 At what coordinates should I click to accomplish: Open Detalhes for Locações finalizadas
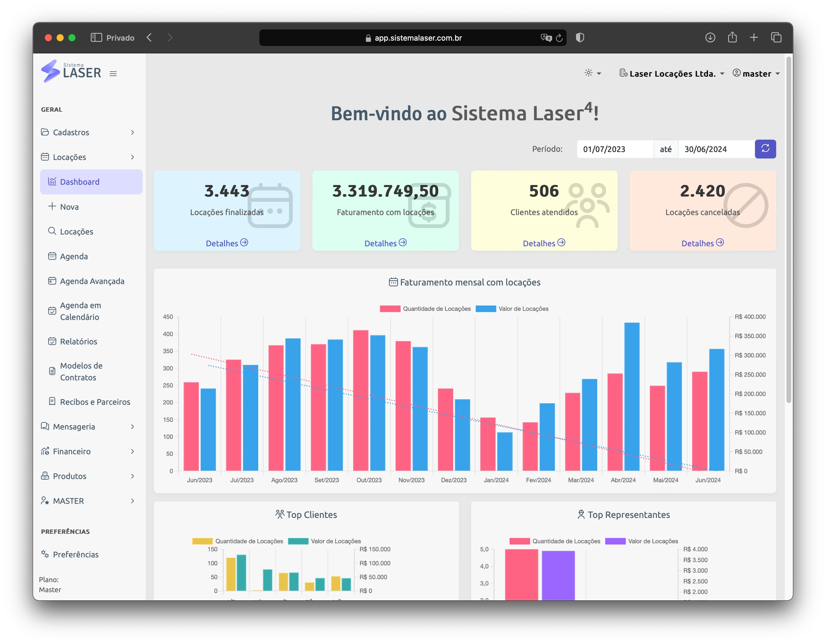tap(226, 243)
